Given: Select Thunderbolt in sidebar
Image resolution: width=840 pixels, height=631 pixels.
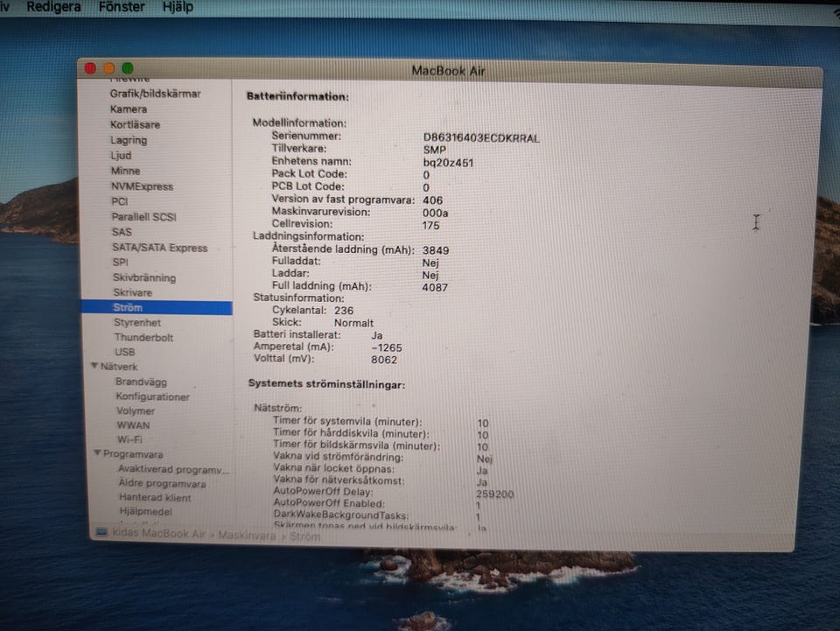Looking at the screenshot, I should pyautogui.click(x=143, y=338).
